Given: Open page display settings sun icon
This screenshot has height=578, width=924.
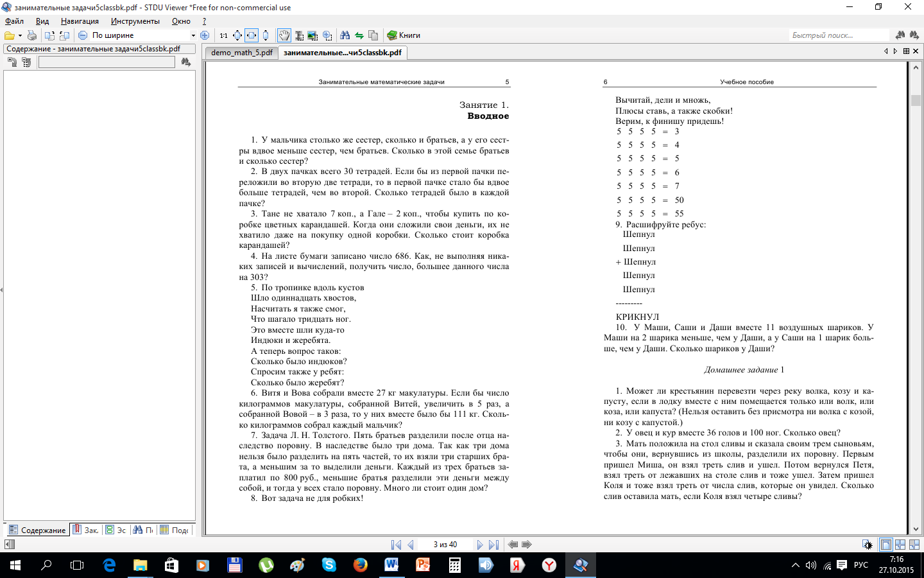Looking at the screenshot, I should 868,545.
